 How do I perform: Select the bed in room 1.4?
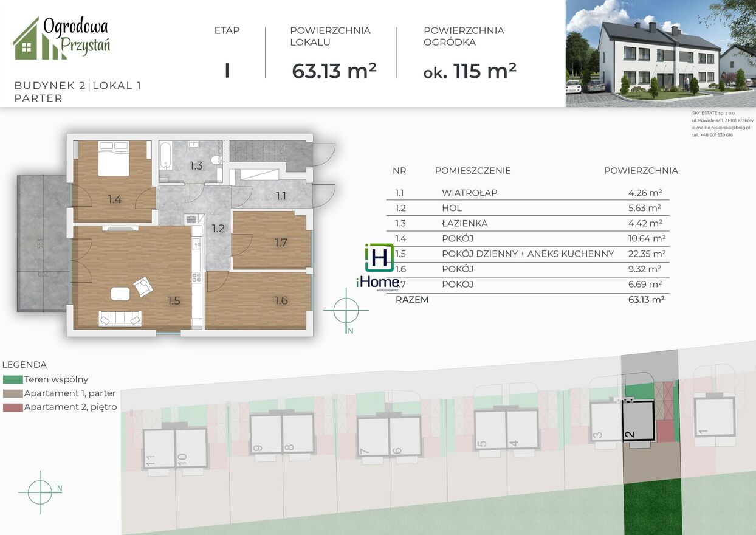(114, 158)
